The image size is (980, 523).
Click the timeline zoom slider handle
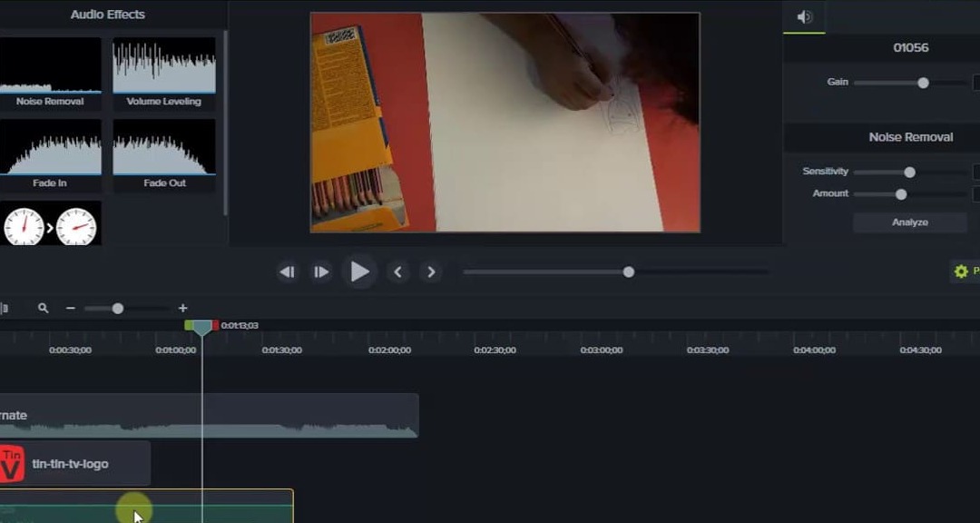[x=117, y=309]
